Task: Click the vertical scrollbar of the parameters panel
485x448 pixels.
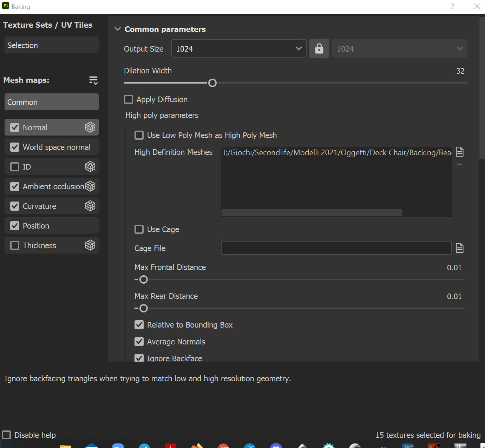Action: coord(482,88)
